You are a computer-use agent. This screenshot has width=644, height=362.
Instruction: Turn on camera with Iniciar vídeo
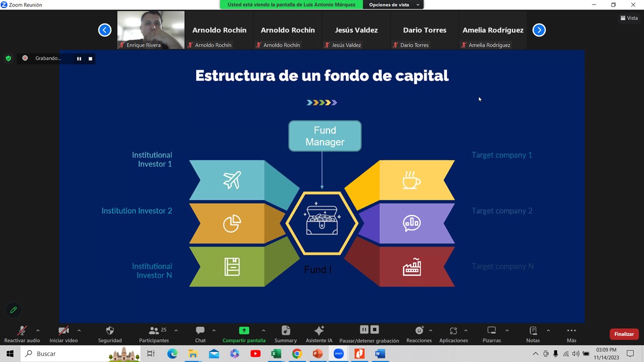pos(63,331)
